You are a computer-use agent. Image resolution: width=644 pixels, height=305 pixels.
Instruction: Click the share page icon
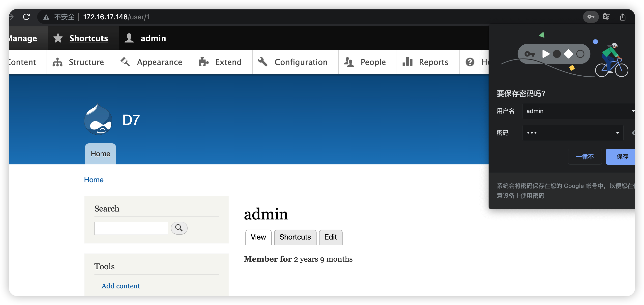pyautogui.click(x=622, y=17)
